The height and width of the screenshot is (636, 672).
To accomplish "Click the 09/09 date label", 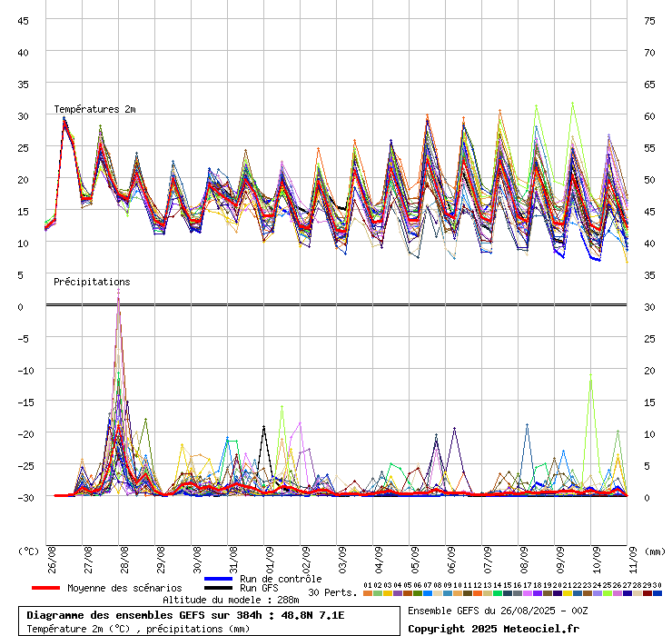I will (560, 560).
